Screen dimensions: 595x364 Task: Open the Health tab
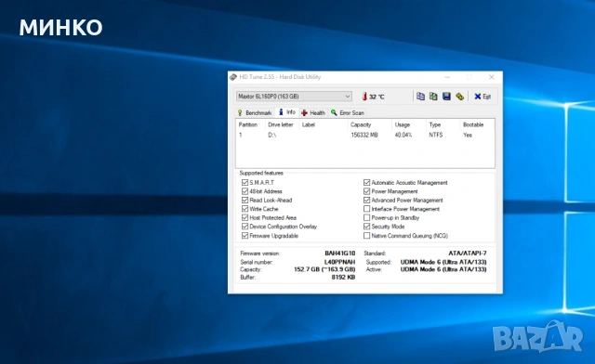[313, 112]
